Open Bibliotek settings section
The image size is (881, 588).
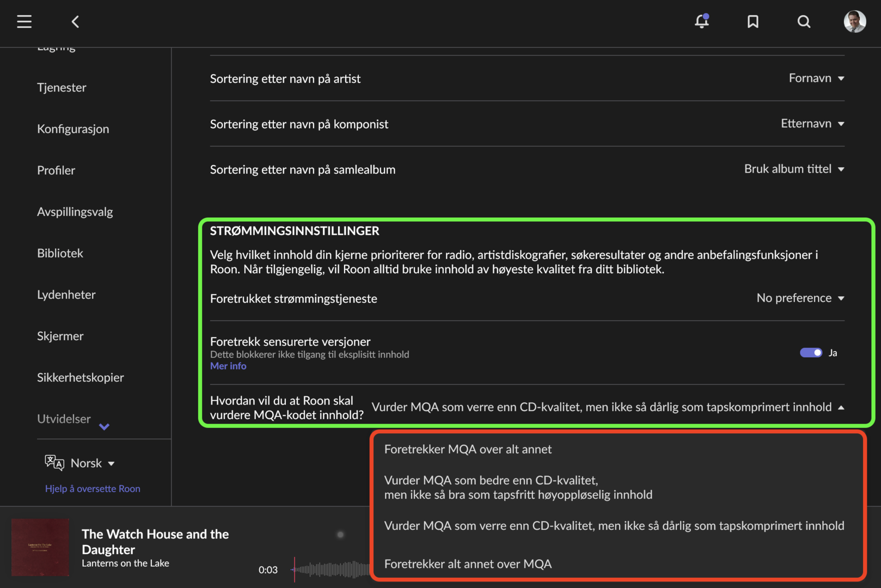[60, 253]
